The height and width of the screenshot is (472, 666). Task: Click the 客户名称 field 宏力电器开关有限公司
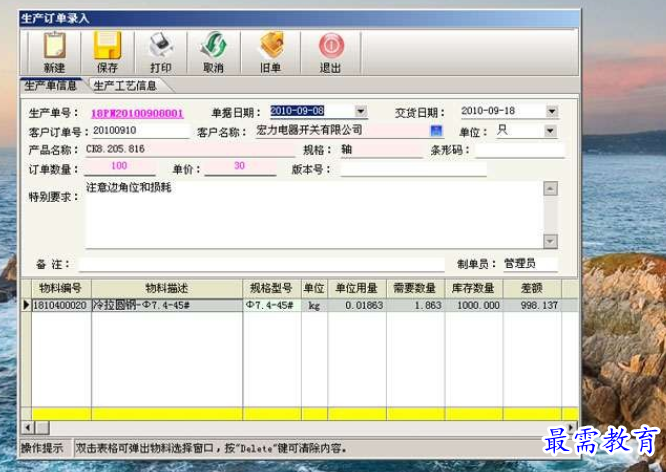point(342,130)
